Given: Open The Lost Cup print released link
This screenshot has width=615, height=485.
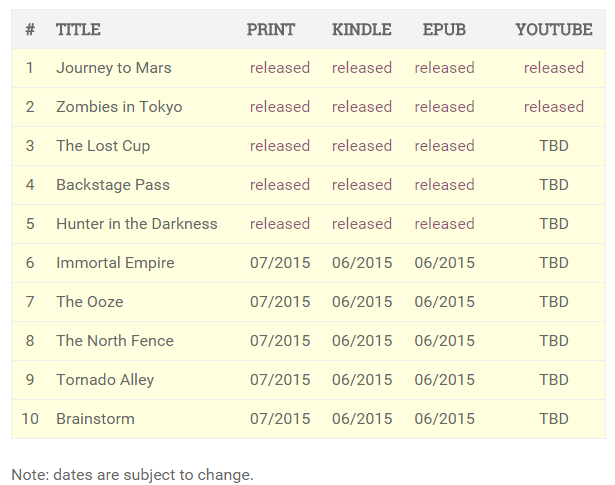Looking at the screenshot, I should [280, 146].
